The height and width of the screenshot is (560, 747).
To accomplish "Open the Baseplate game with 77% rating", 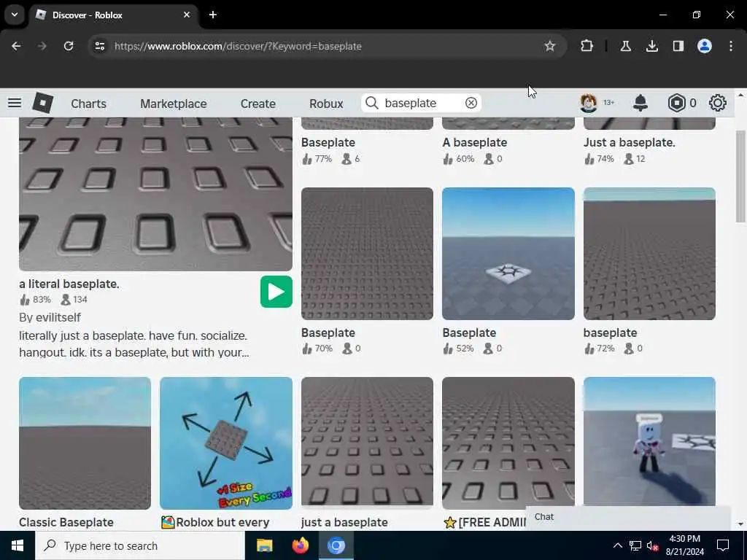I will point(328,142).
